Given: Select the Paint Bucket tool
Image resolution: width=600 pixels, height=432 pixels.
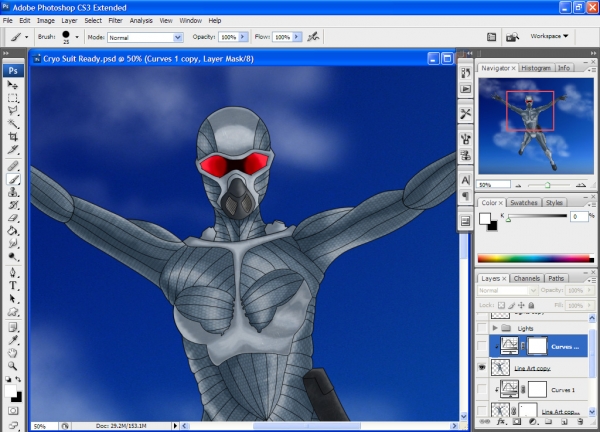Looking at the screenshot, I should pos(13,231).
